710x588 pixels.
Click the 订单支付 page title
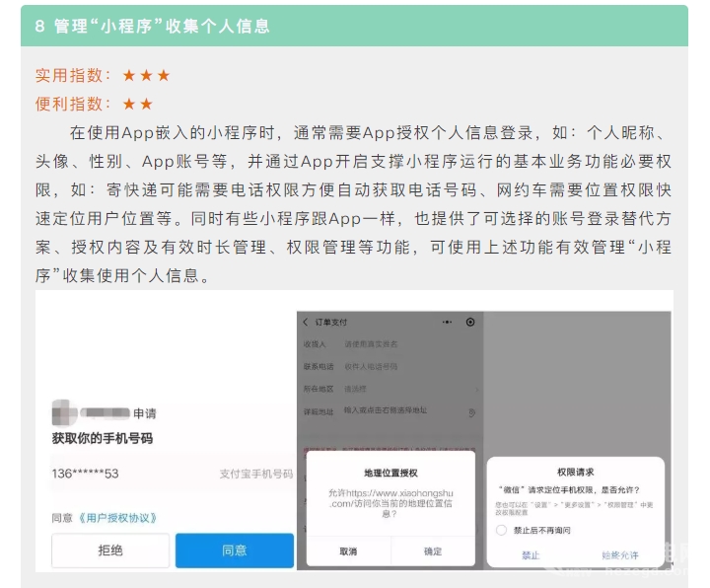point(331,323)
